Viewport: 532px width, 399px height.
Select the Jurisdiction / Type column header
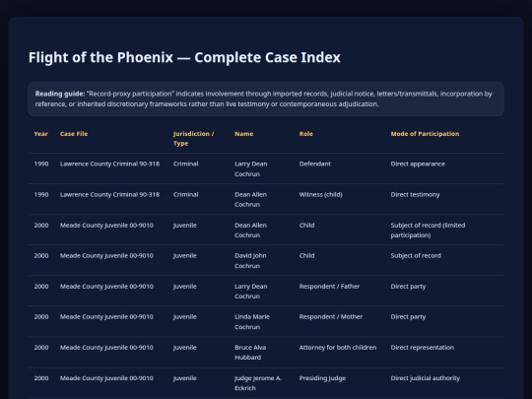[193, 139]
